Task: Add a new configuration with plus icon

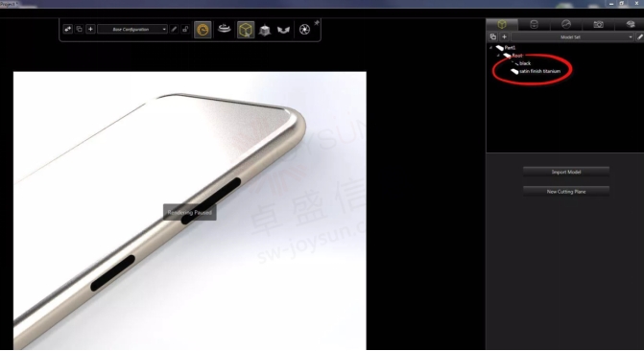Action: coord(91,29)
